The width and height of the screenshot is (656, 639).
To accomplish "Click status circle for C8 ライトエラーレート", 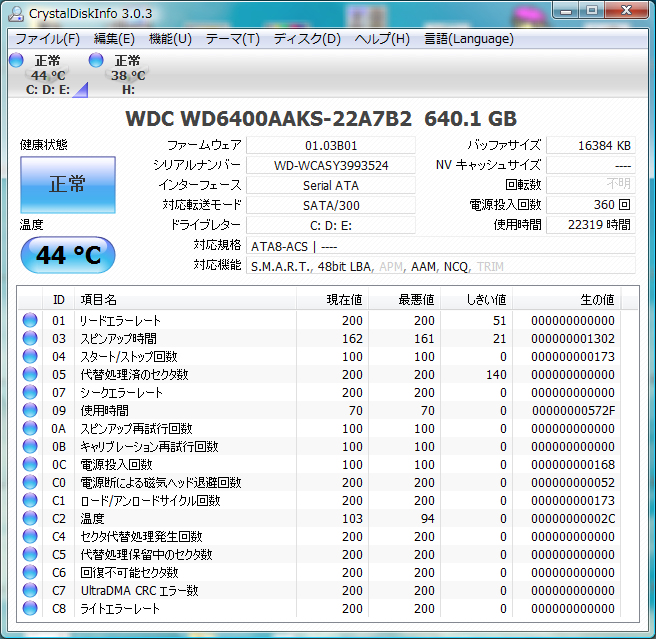I will 30,608.
